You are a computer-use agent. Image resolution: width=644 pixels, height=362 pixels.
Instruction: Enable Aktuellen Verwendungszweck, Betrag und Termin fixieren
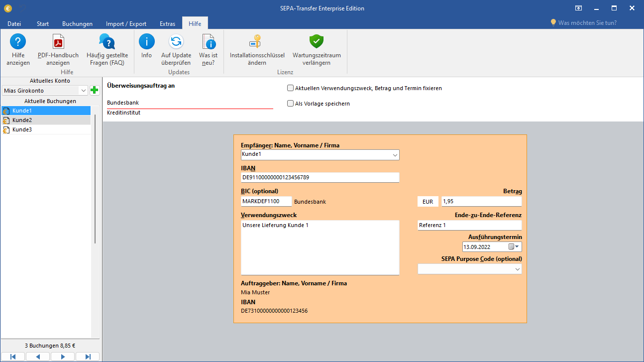pyautogui.click(x=290, y=88)
